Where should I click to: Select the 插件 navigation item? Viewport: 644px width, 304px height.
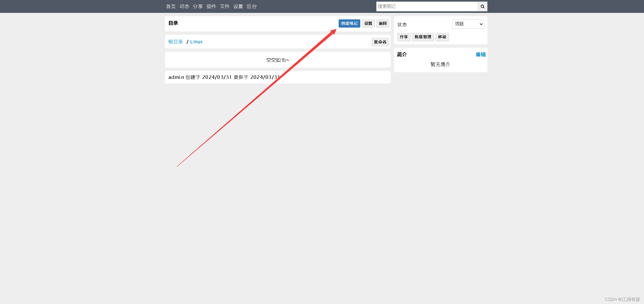coord(211,6)
